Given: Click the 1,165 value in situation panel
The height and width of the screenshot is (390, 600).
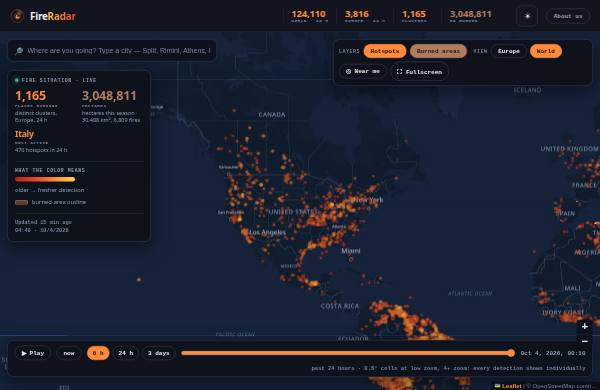Looking at the screenshot, I should tap(30, 96).
